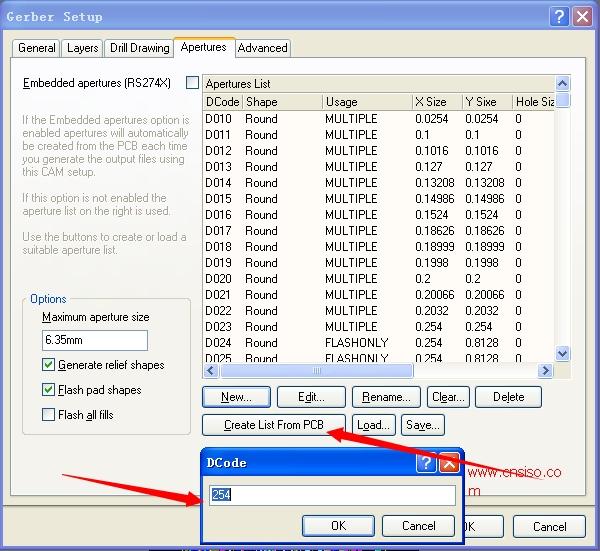Select aperture row D016
Viewport: 600px width, 551px height.
(x=378, y=215)
